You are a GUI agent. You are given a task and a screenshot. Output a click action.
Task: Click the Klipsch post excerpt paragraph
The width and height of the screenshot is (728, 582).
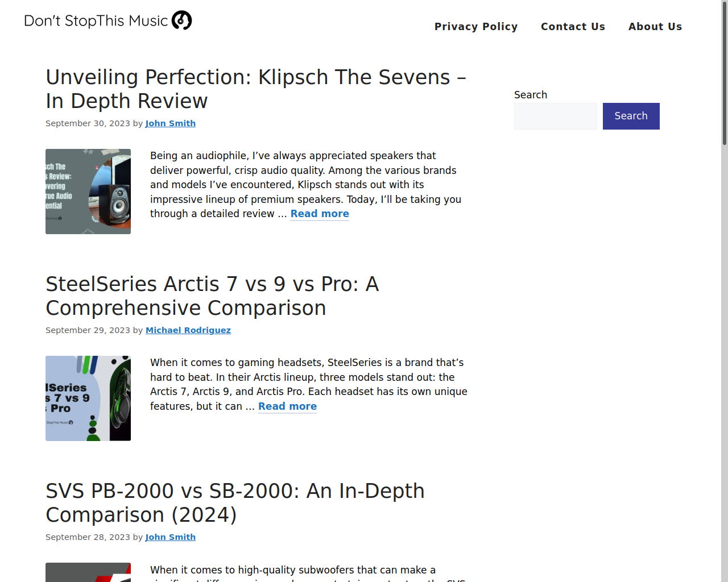coord(307,185)
